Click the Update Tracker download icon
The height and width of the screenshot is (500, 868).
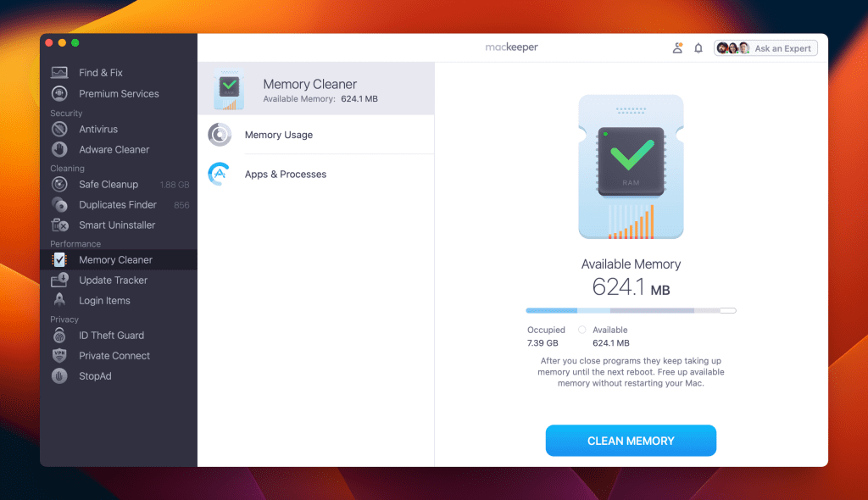coord(59,281)
